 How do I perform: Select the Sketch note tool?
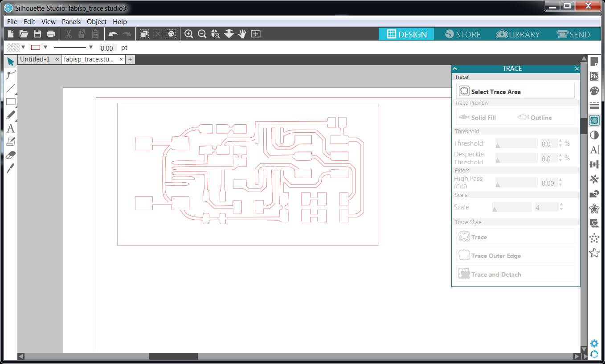(11, 142)
